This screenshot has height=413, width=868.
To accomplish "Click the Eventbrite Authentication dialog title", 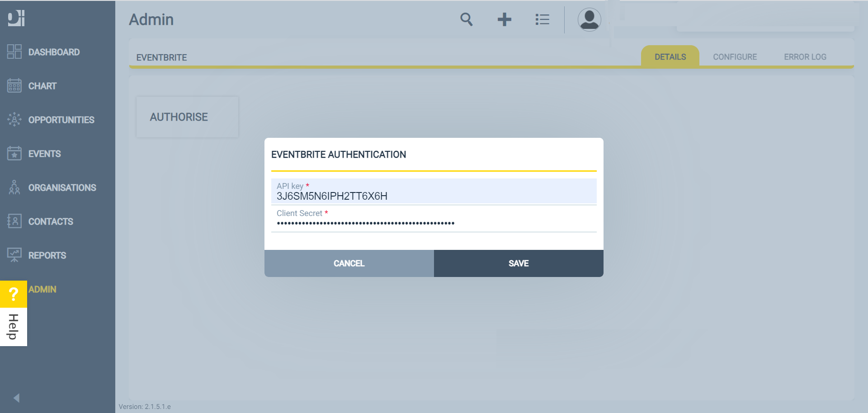I will click(x=339, y=155).
